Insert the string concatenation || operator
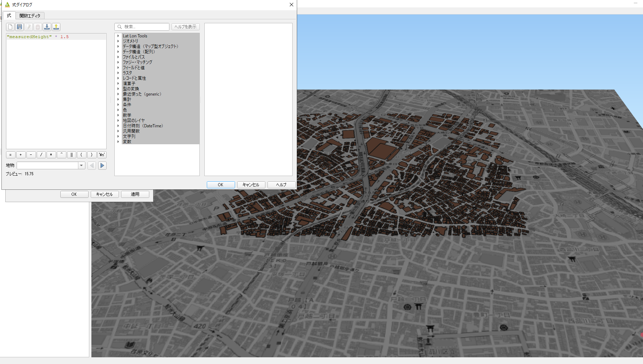643x364 pixels. coord(72,155)
